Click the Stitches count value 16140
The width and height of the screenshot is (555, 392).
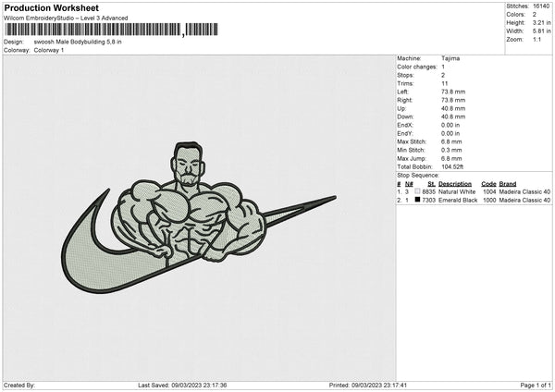coord(541,6)
